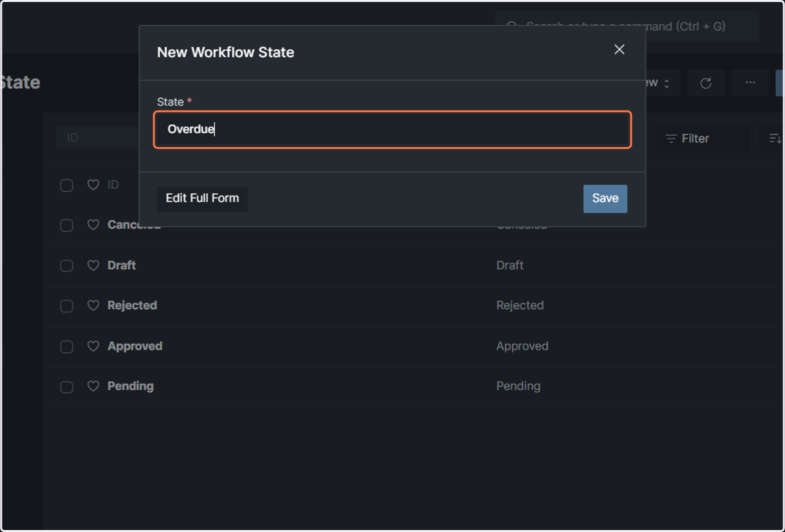Open the Pending workflow state record
This screenshot has width=785, height=532.
pyautogui.click(x=131, y=386)
